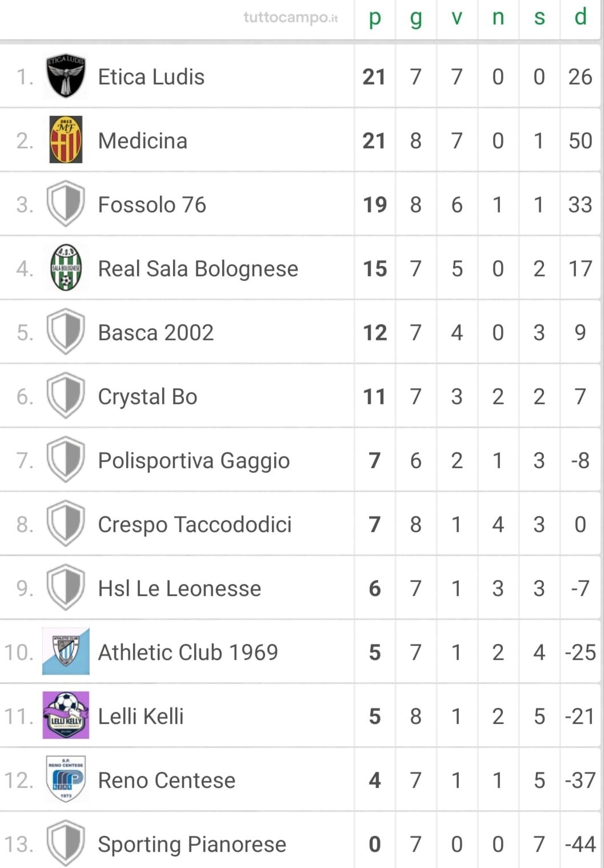The image size is (604, 868).
Task: Open the tuttocampo.it link
Action: [x=291, y=18]
